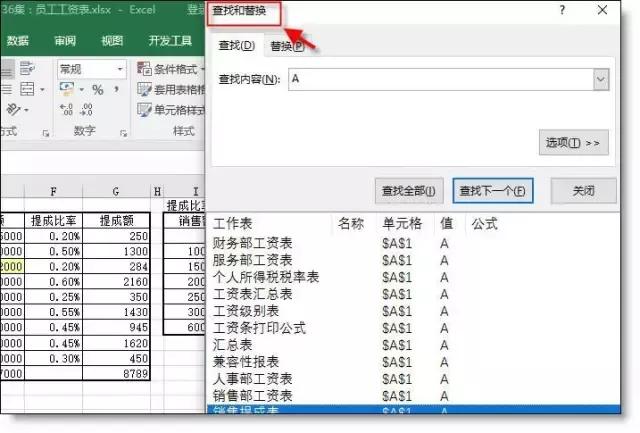Open the 开发工具 ribbon tab
Screen dimensions: 640x433
[170, 40]
